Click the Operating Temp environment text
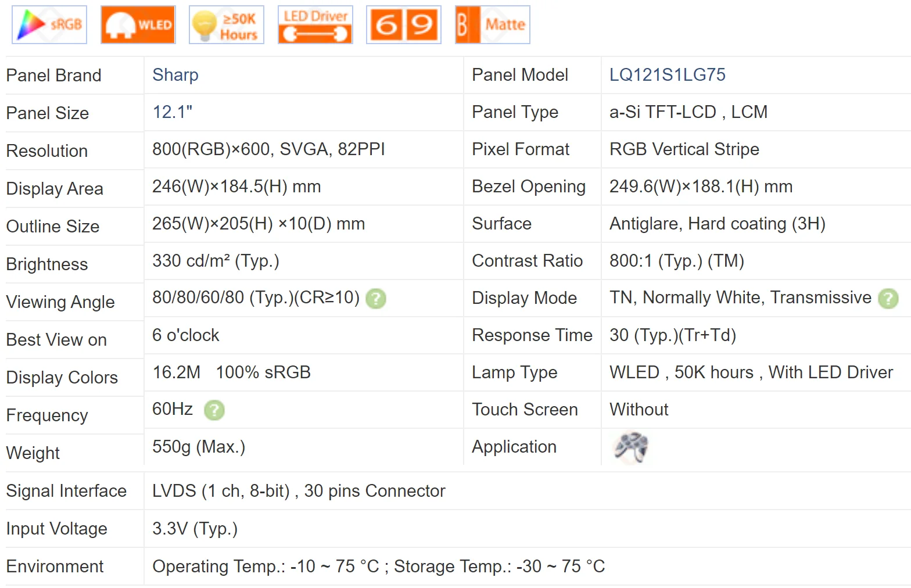911x588 pixels. point(378,567)
